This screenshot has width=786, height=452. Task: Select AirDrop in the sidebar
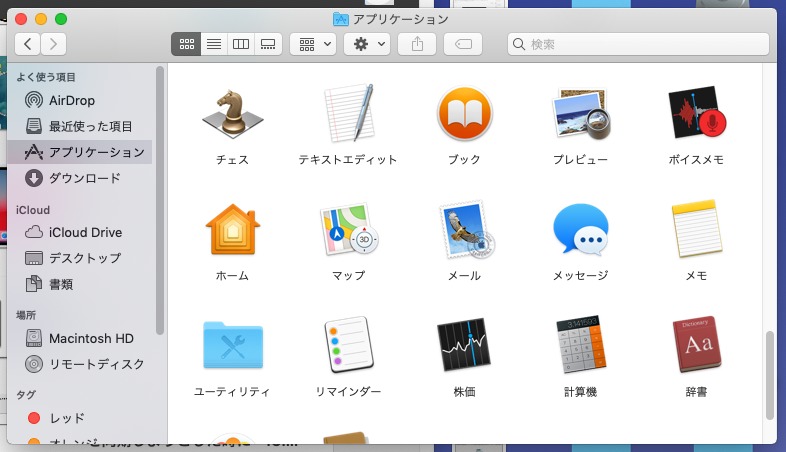tap(80, 100)
